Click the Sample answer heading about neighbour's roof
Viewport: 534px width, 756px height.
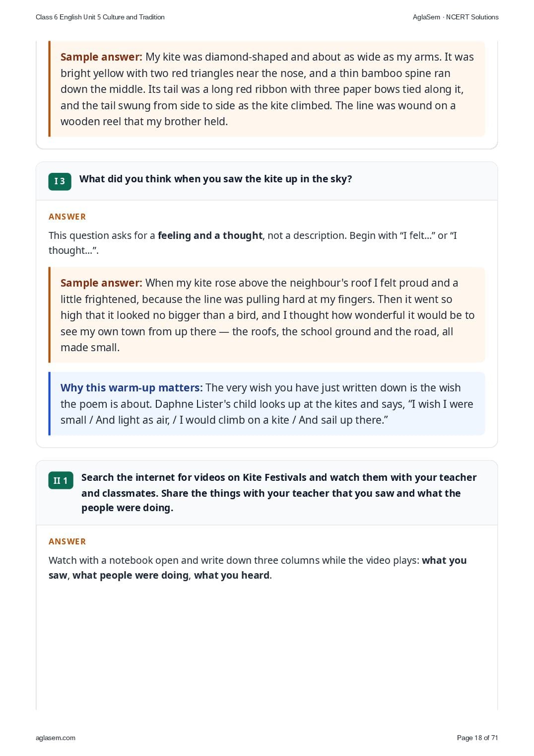coord(101,283)
